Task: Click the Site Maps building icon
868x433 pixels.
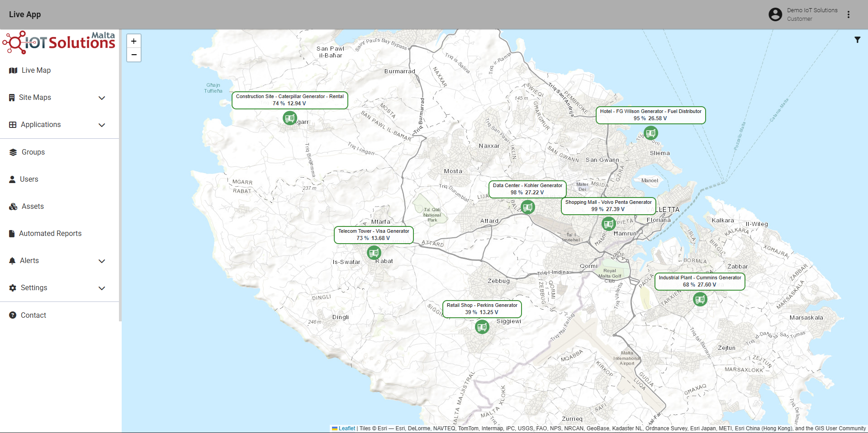Action: click(x=12, y=98)
